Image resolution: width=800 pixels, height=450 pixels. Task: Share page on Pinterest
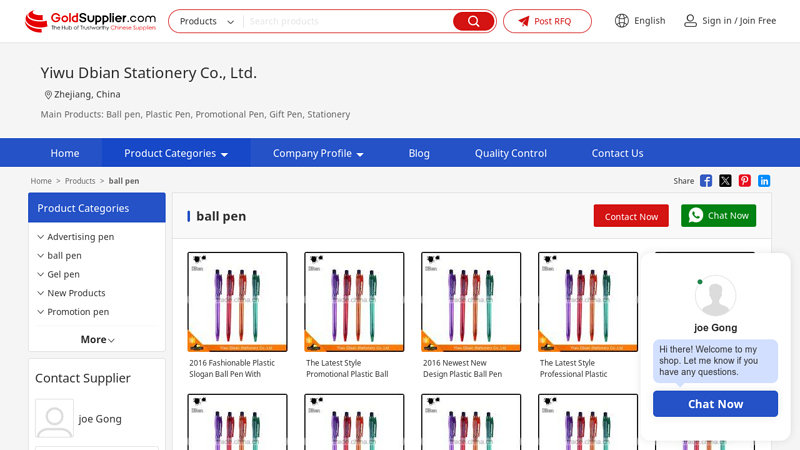tap(744, 181)
